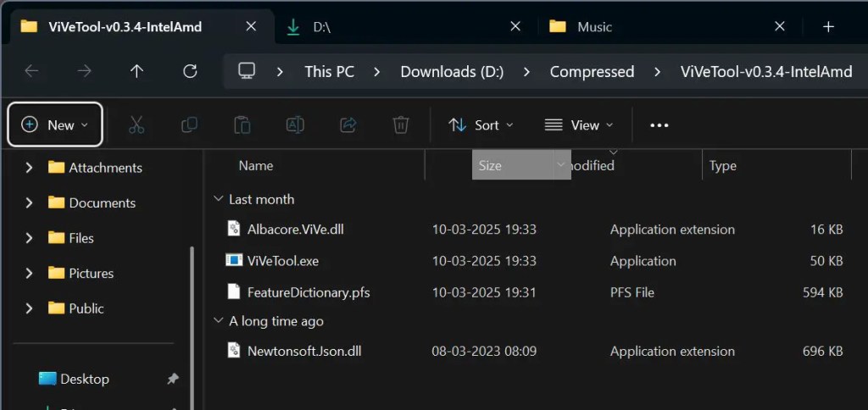Expand the Documents tree node
This screenshot has width=868, height=410.
[29, 203]
